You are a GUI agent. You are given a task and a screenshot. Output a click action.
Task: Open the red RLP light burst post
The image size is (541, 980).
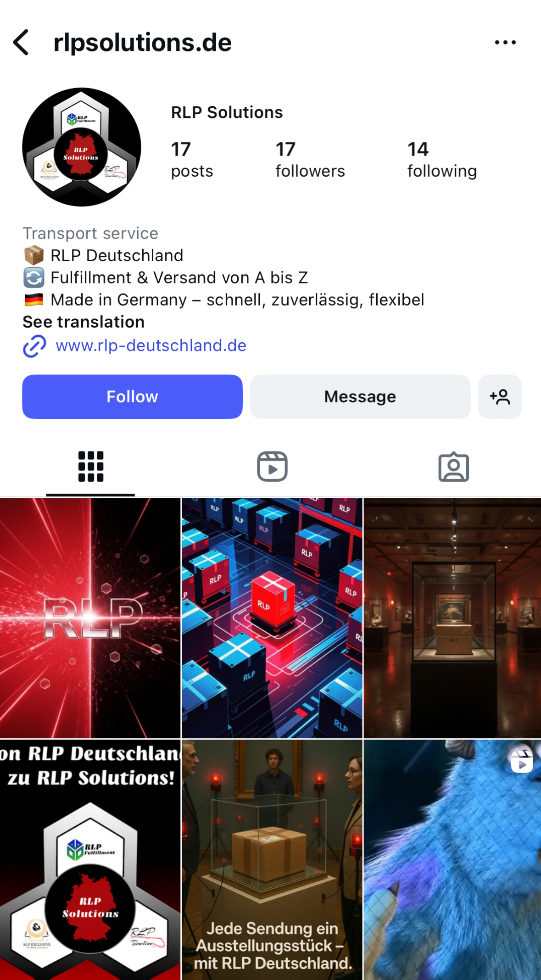[x=90, y=618]
